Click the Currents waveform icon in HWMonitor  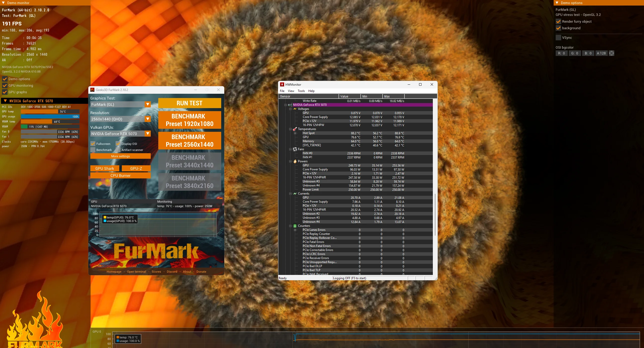click(x=295, y=194)
